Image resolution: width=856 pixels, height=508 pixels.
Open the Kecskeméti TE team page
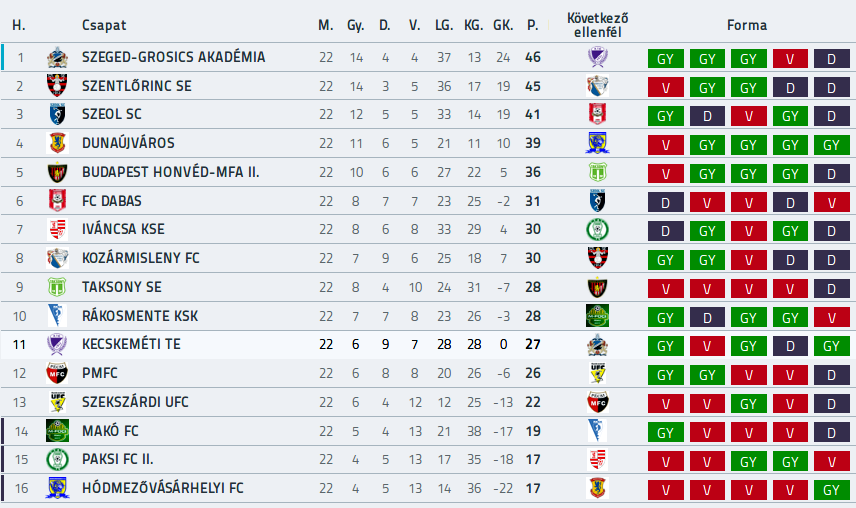click(131, 344)
